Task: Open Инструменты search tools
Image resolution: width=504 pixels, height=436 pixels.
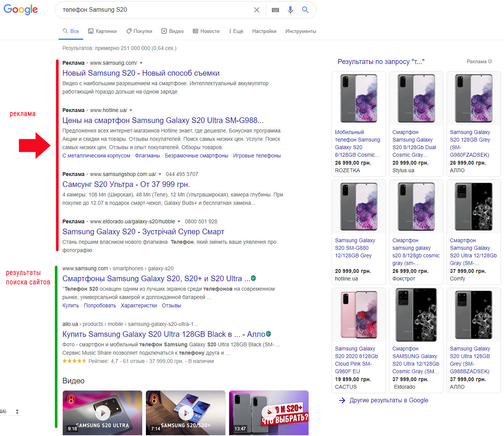Action: pyautogui.click(x=301, y=31)
